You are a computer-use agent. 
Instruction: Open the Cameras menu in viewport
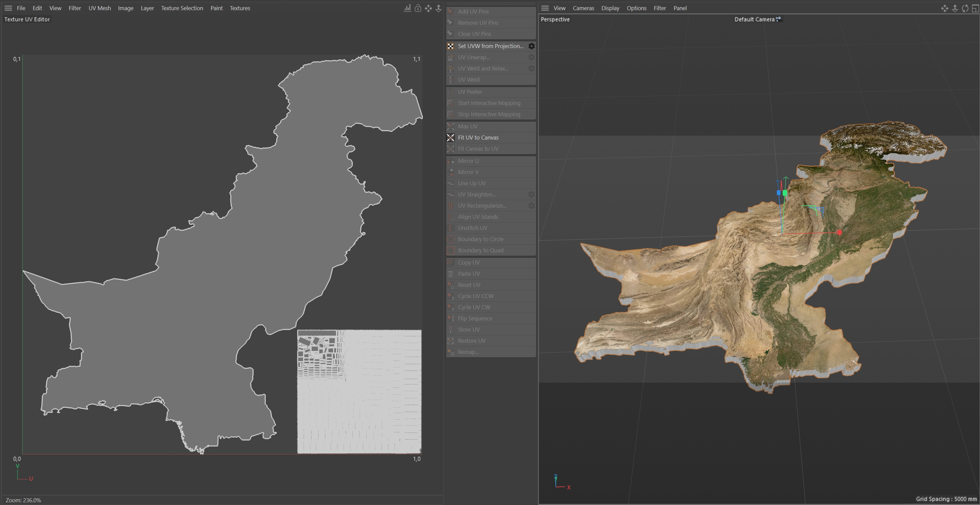583,8
